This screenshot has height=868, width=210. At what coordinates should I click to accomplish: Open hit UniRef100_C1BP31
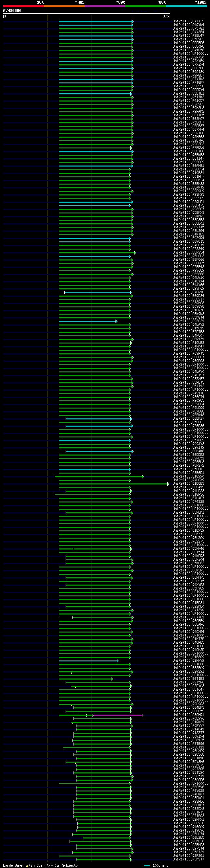(188, 603)
